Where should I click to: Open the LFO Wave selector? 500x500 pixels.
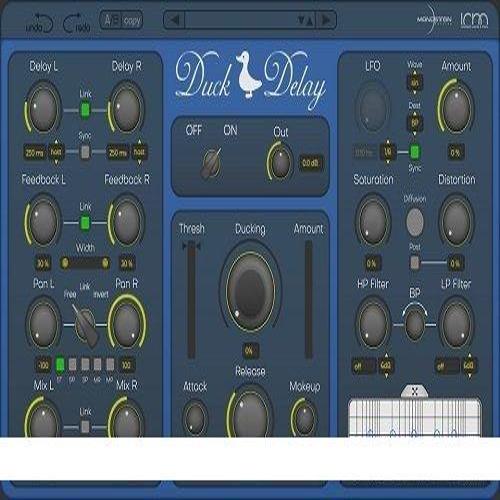pos(414,82)
